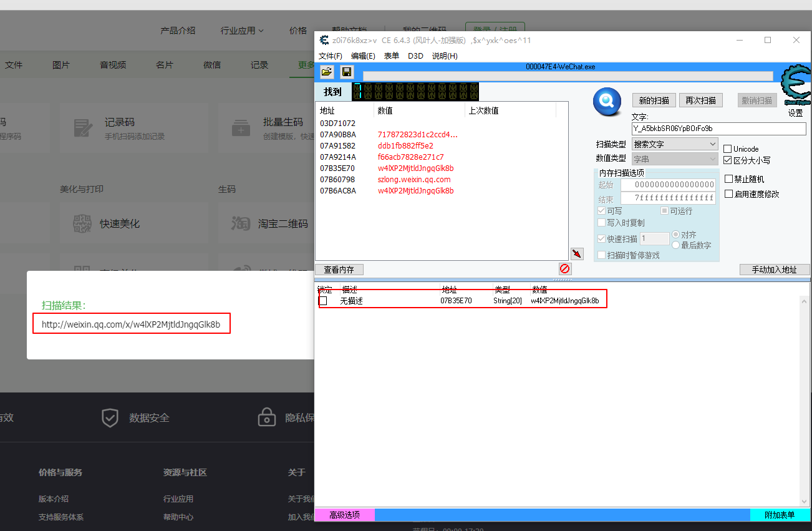Click 快速美化 QR icon on the webpage
The width and height of the screenshot is (812, 531).
coord(83,223)
